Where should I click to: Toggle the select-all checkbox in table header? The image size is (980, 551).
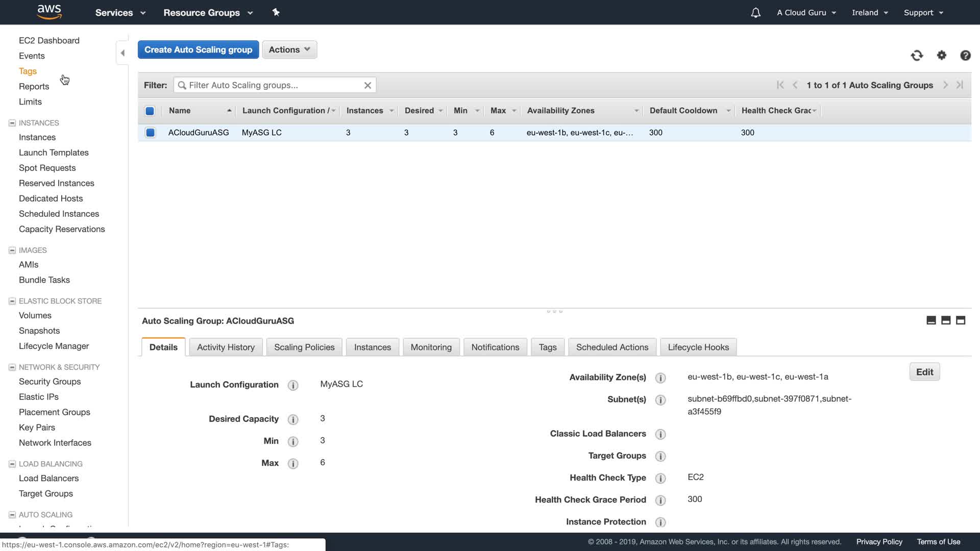tap(150, 111)
